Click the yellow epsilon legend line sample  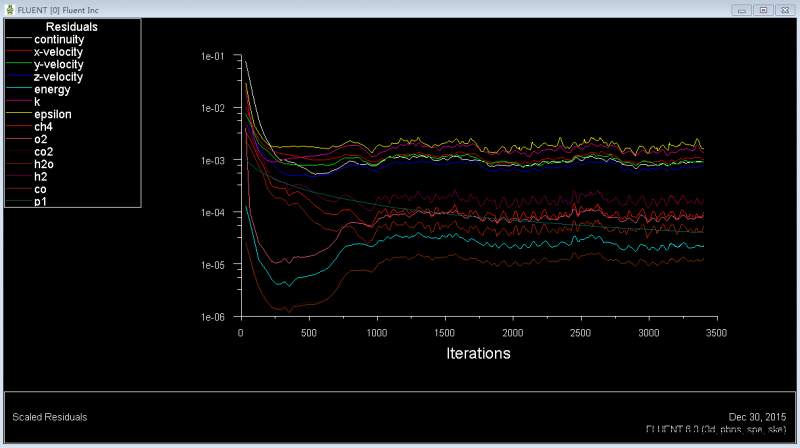tap(19, 114)
